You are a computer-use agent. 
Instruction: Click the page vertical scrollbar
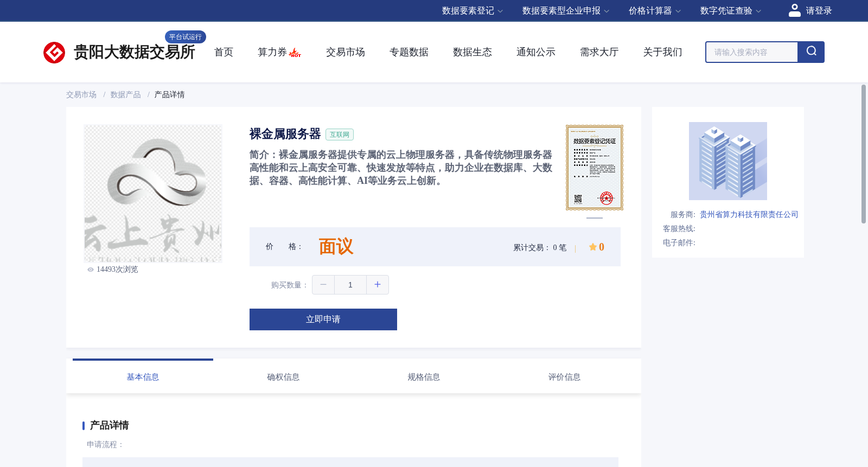(864, 154)
